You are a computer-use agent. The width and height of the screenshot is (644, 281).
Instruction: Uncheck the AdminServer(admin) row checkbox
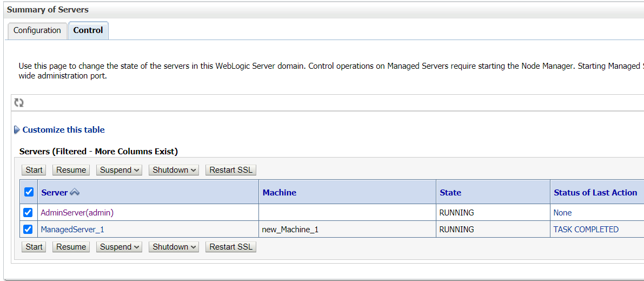pyautogui.click(x=28, y=212)
